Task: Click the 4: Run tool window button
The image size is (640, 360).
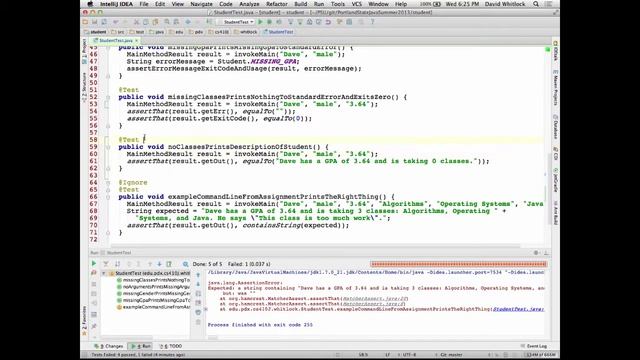Action: 141,346
